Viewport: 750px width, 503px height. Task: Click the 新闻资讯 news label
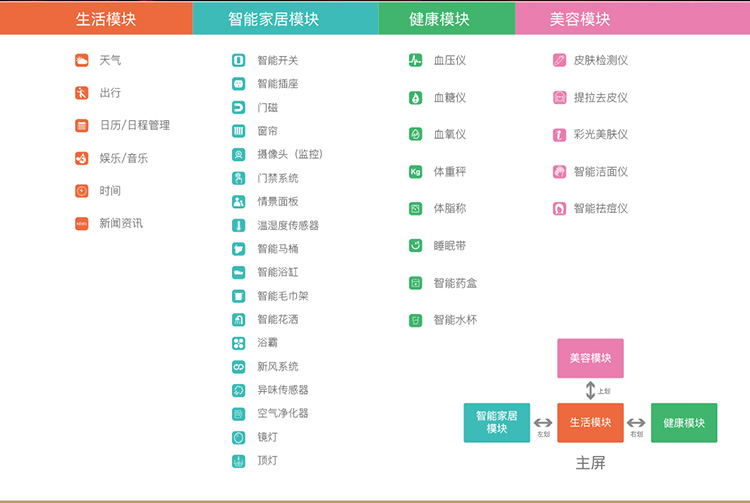[x=121, y=223]
